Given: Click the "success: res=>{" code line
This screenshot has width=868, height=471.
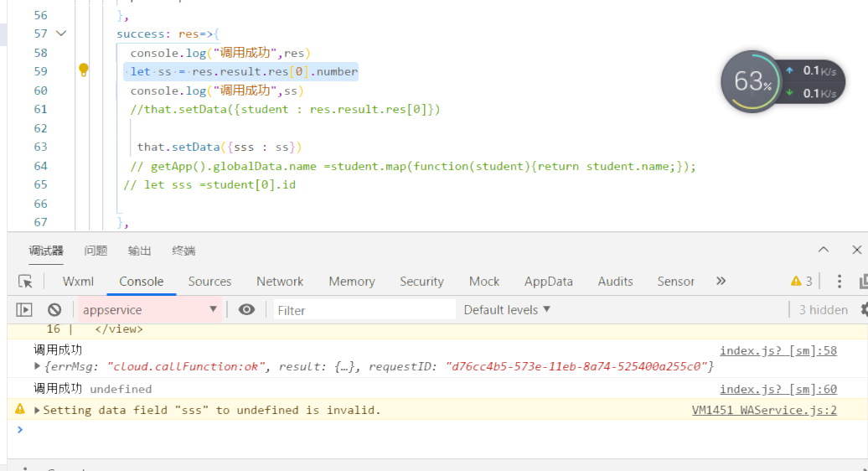Looking at the screenshot, I should 168,34.
